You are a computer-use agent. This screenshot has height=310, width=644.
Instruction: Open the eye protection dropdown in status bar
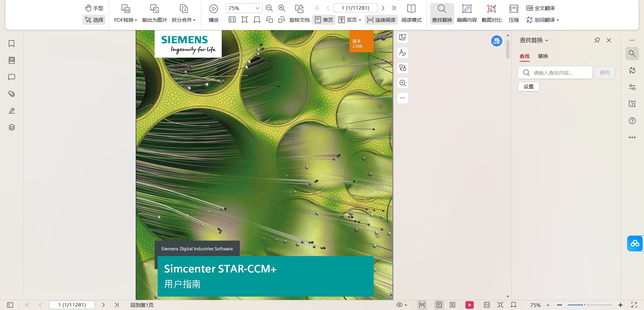(401, 305)
